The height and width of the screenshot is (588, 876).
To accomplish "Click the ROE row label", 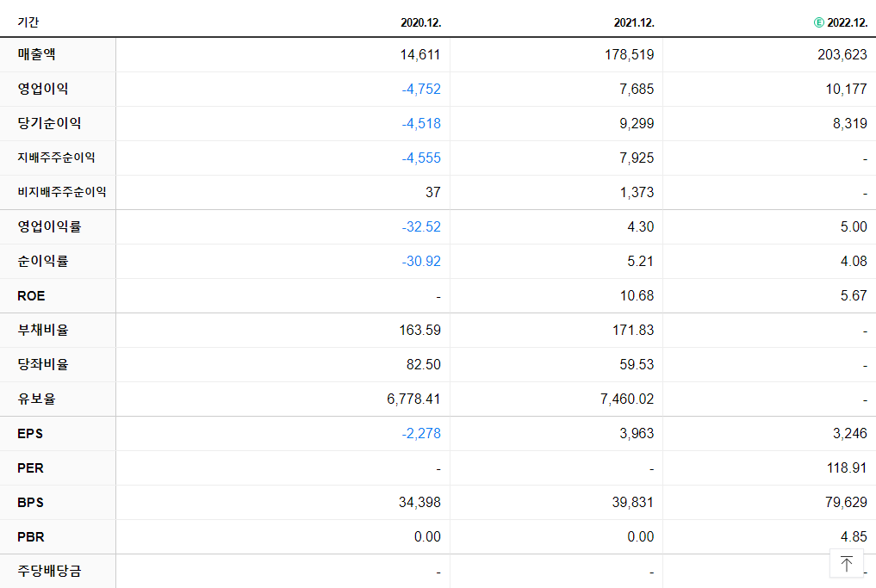I will coord(31,296).
